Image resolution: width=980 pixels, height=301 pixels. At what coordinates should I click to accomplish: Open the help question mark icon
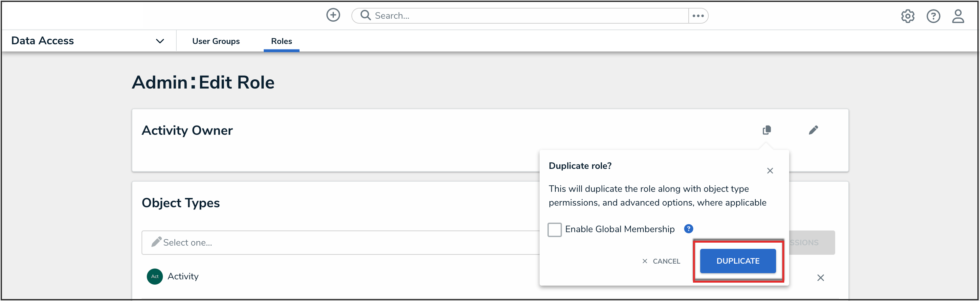933,16
